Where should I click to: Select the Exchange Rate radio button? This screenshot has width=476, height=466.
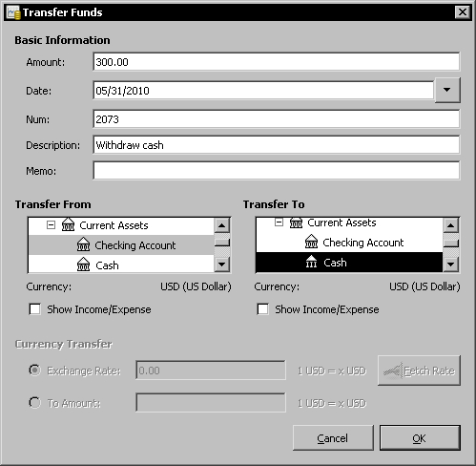pos(34,371)
